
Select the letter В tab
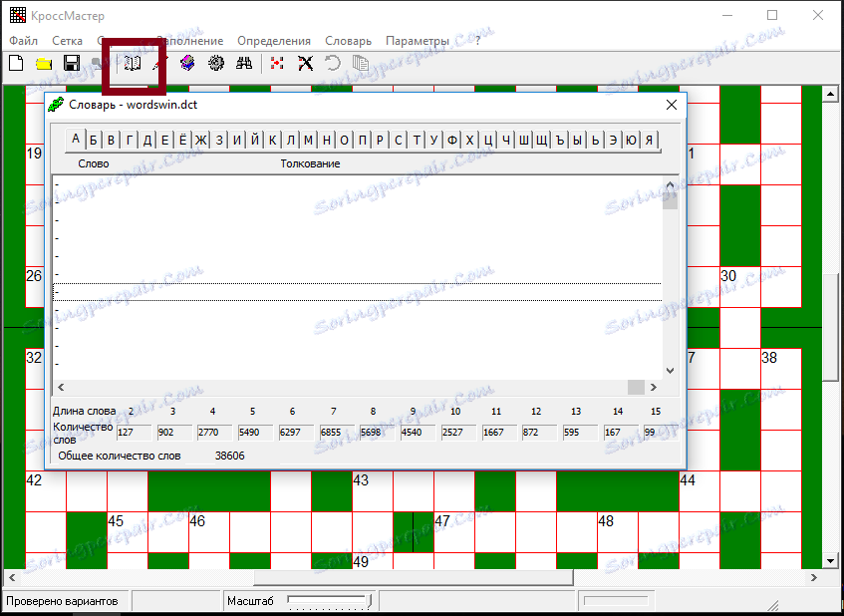coord(111,141)
